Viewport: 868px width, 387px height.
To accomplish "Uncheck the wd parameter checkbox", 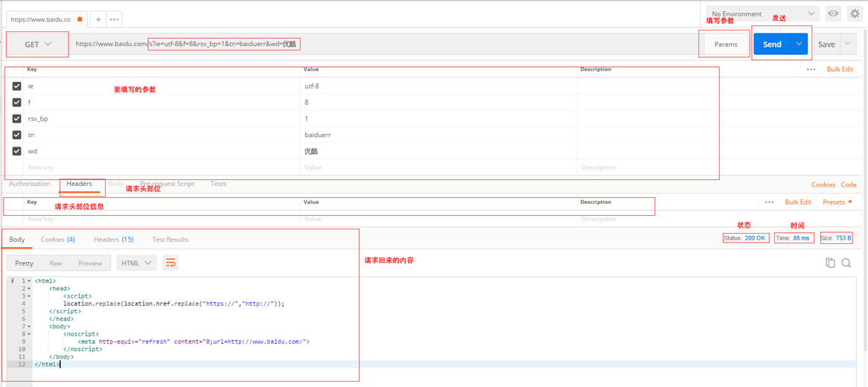I will tap(16, 150).
